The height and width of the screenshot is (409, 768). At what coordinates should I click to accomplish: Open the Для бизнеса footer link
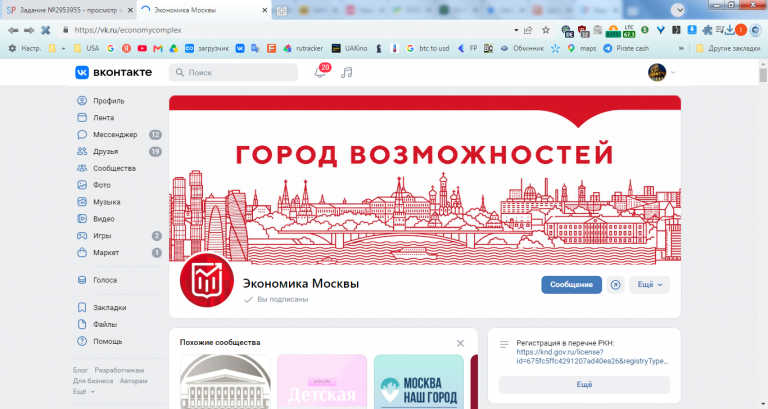pos(93,381)
